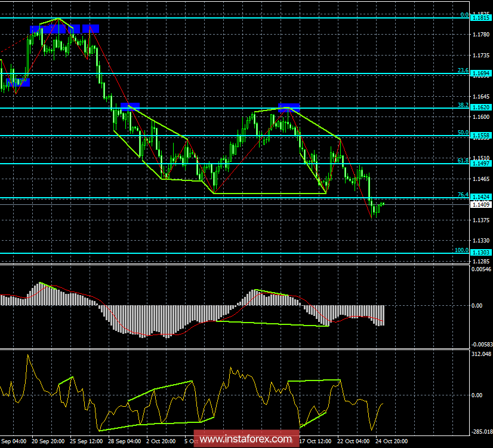
Task: Click the blue marker on the 1.1620 line near mid-chart
Action: pos(289,108)
